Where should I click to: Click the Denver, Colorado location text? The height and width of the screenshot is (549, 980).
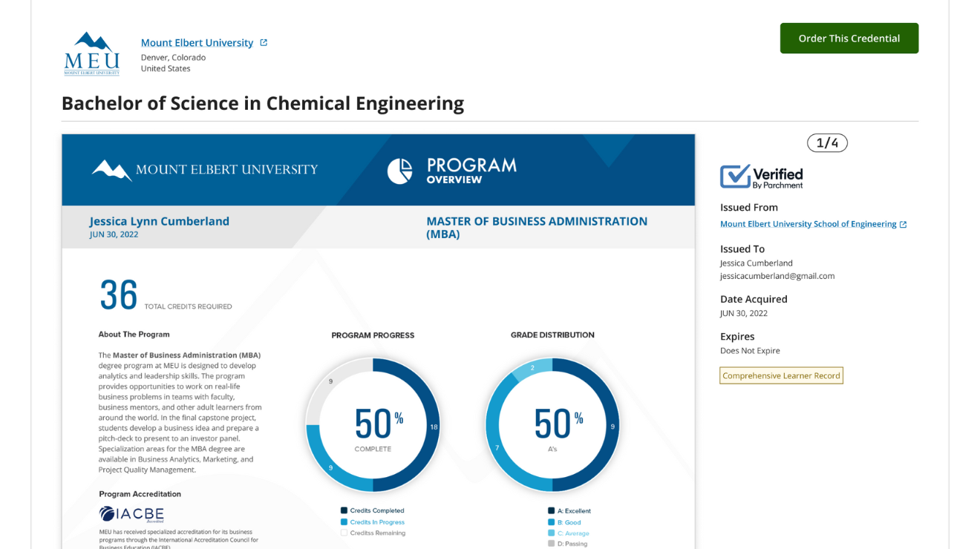[173, 57]
